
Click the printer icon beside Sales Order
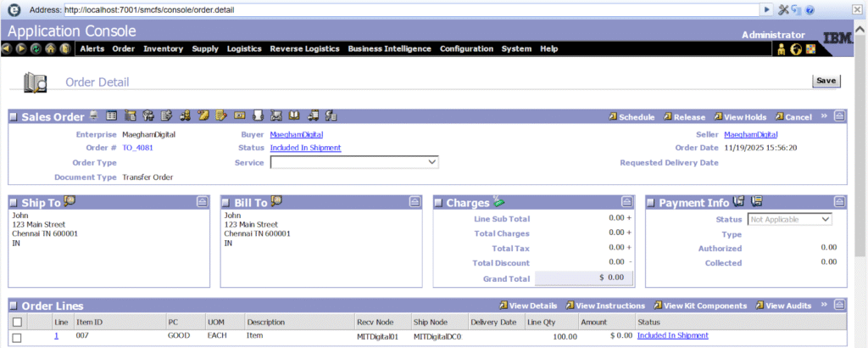coord(93,116)
